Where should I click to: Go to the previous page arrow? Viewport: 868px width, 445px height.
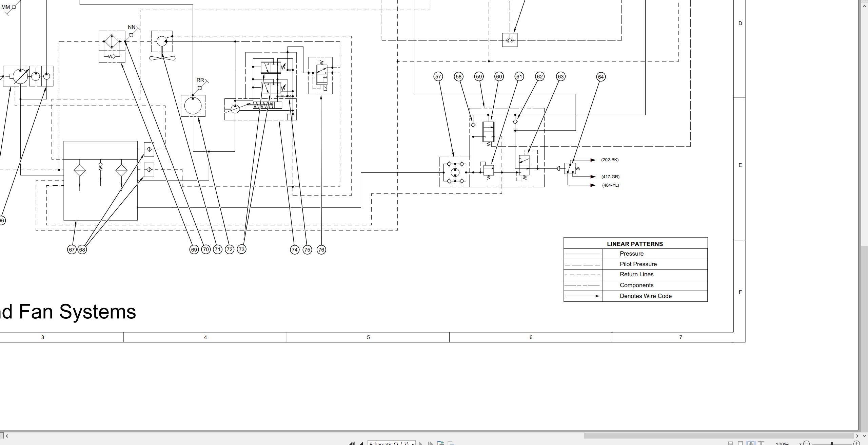[x=362, y=443]
